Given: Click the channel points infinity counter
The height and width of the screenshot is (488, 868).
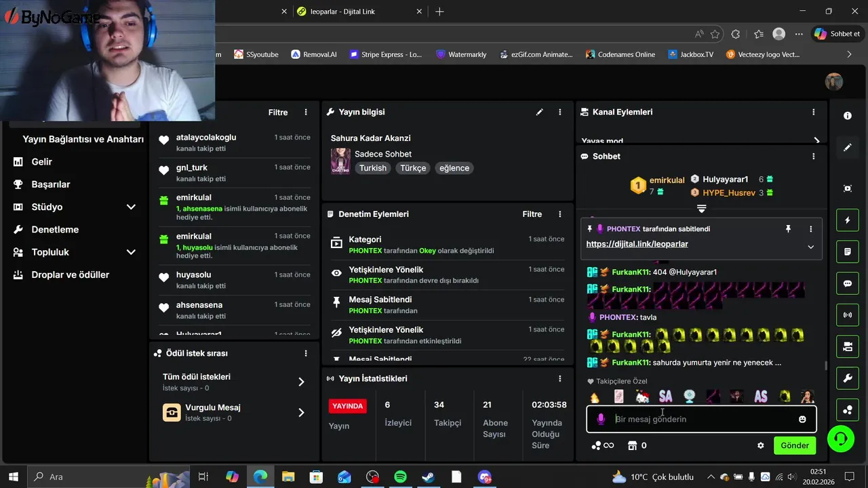Looking at the screenshot, I should [x=602, y=445].
